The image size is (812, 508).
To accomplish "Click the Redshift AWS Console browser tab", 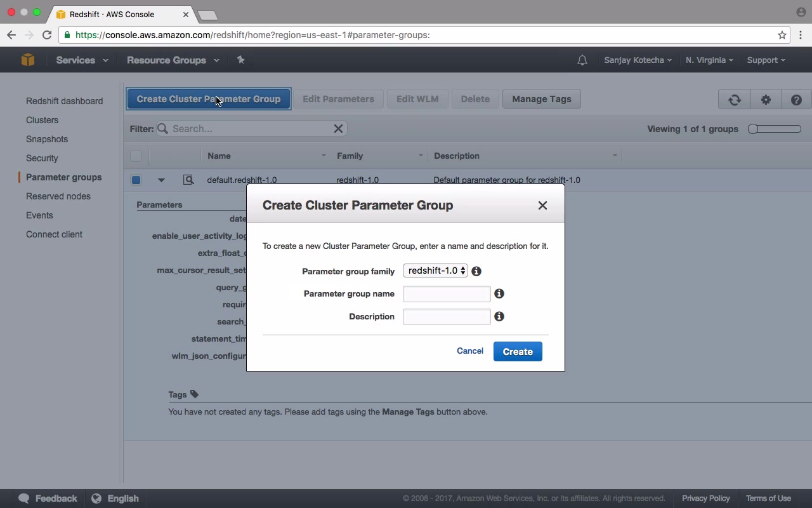I will click(121, 14).
